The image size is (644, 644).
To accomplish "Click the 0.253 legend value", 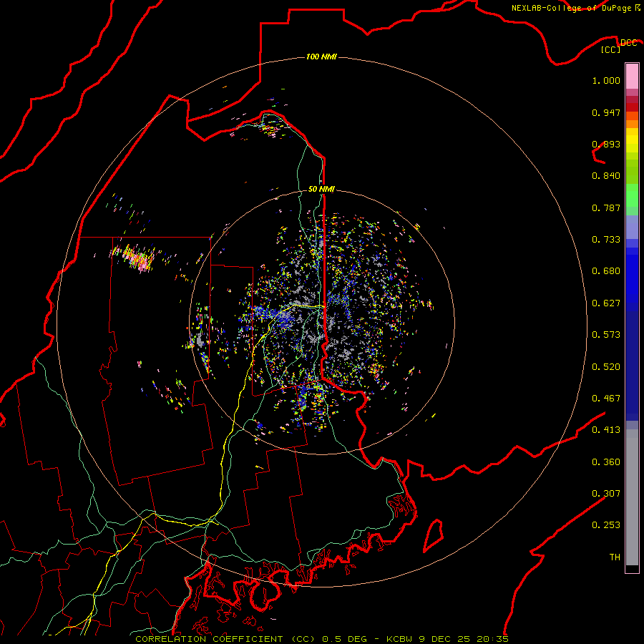I will (x=606, y=525).
